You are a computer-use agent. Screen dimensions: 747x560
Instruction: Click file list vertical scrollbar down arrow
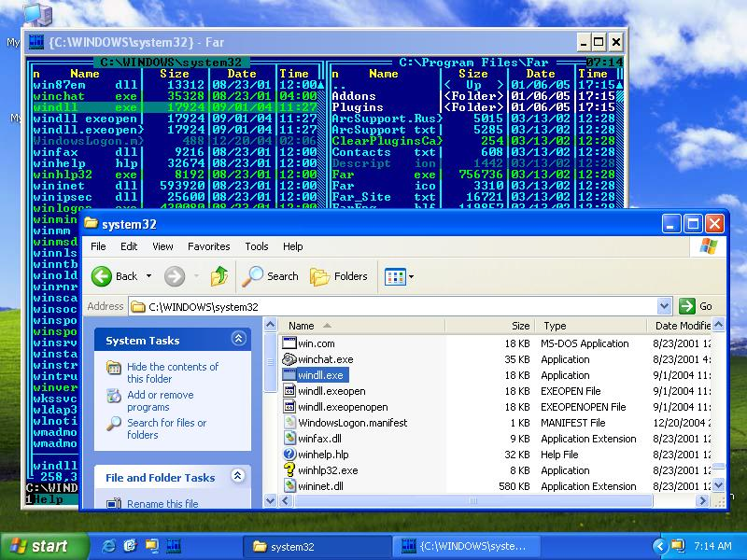coord(719,485)
